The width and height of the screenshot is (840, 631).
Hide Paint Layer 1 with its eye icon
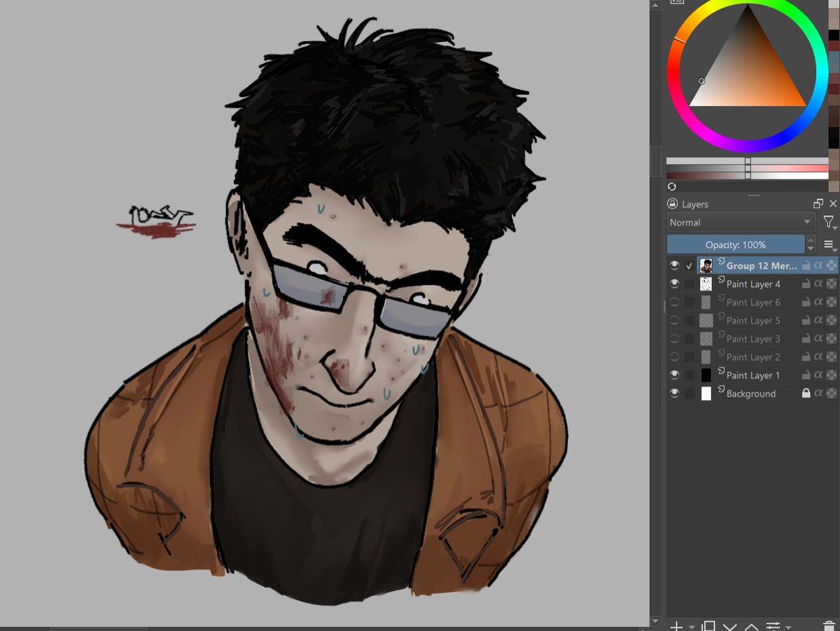674,375
